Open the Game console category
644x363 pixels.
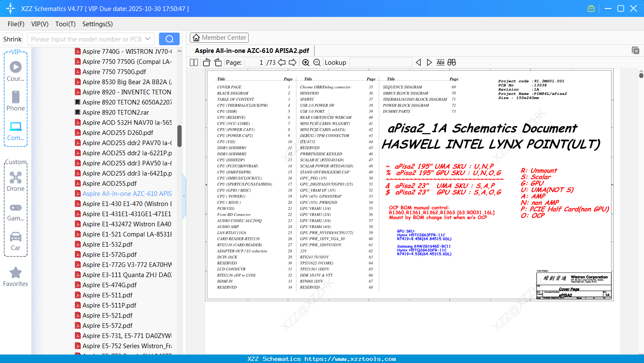(16, 212)
